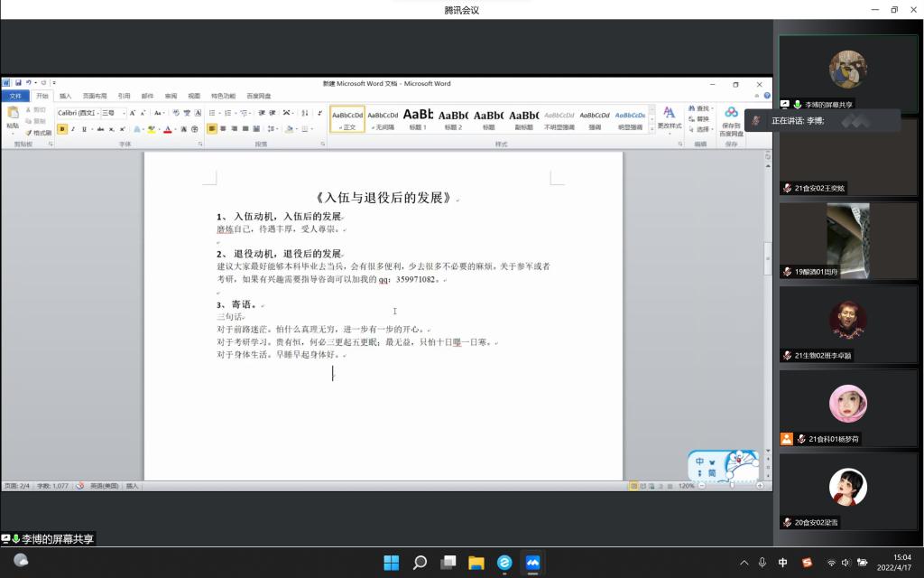The width and height of the screenshot is (924, 578).
Task: Click the highlight color marker icon
Action: tap(152, 129)
